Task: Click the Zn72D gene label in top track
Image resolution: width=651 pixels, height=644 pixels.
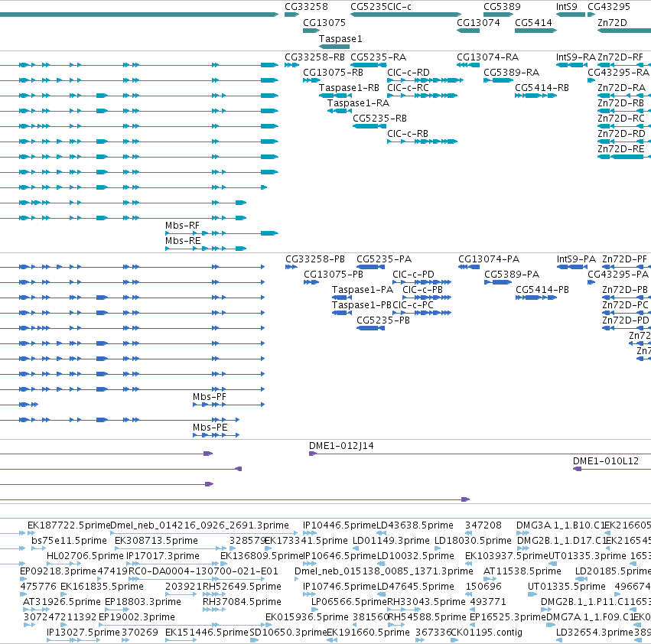Action: (x=613, y=22)
